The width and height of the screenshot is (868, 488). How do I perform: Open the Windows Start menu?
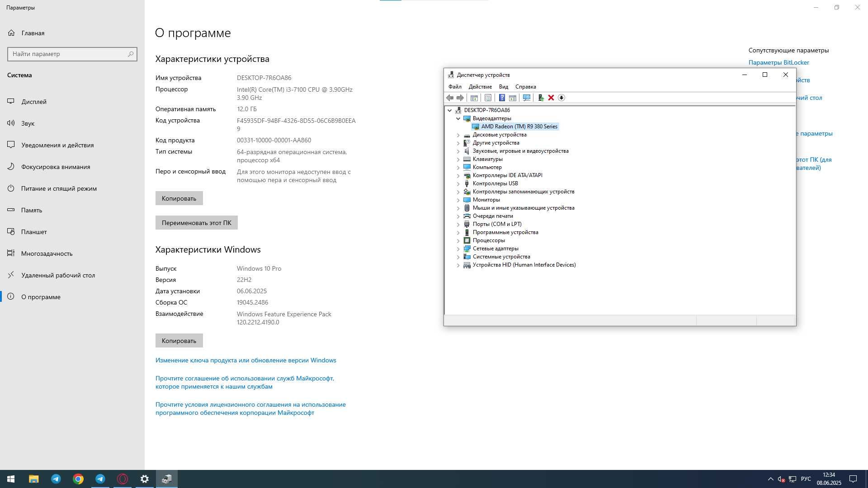coord(11,479)
